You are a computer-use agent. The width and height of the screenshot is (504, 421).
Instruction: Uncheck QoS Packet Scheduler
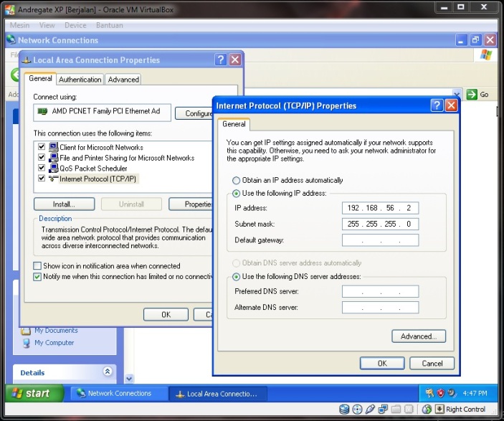(x=42, y=168)
